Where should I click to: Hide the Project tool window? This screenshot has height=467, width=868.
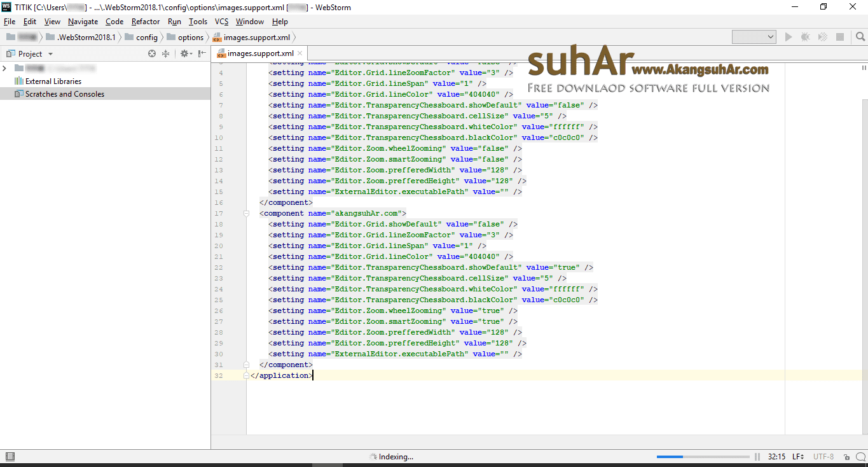(201, 53)
